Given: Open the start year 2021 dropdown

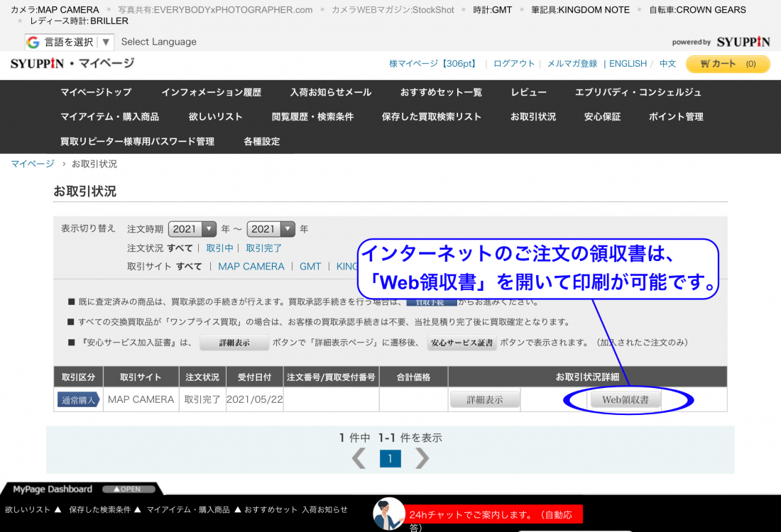Looking at the screenshot, I should point(192,229).
